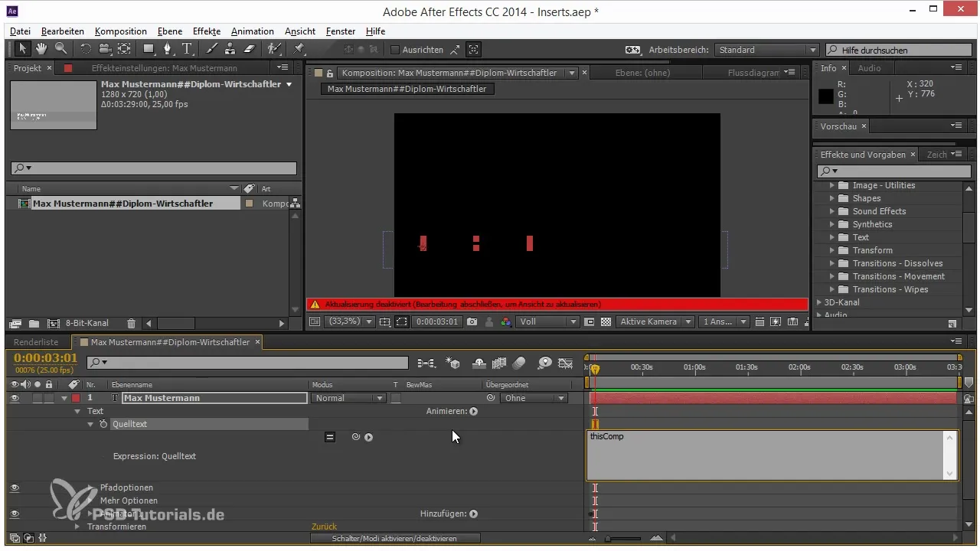Expand 3D-Kanal effects category
This screenshot has height=551, width=980.
tap(819, 302)
